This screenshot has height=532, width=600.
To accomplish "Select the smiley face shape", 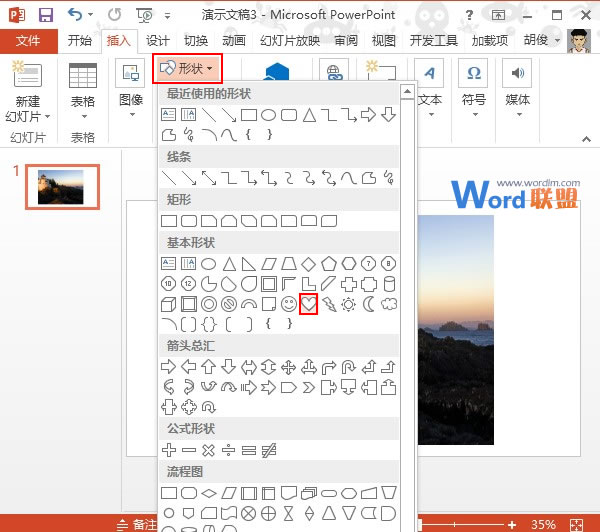I will [x=289, y=304].
